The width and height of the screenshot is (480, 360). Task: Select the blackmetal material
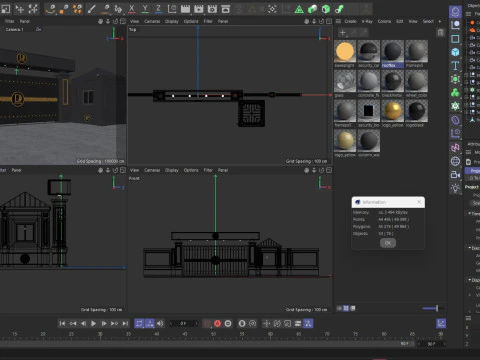(x=393, y=81)
